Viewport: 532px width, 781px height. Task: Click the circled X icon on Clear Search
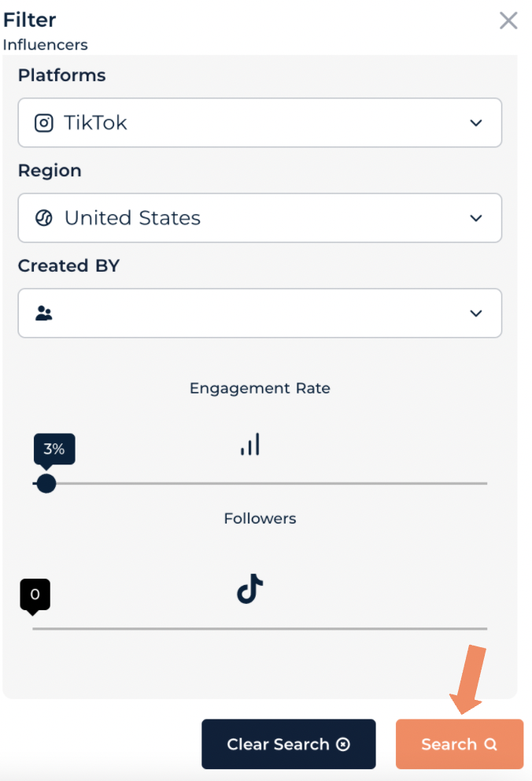[343, 744]
